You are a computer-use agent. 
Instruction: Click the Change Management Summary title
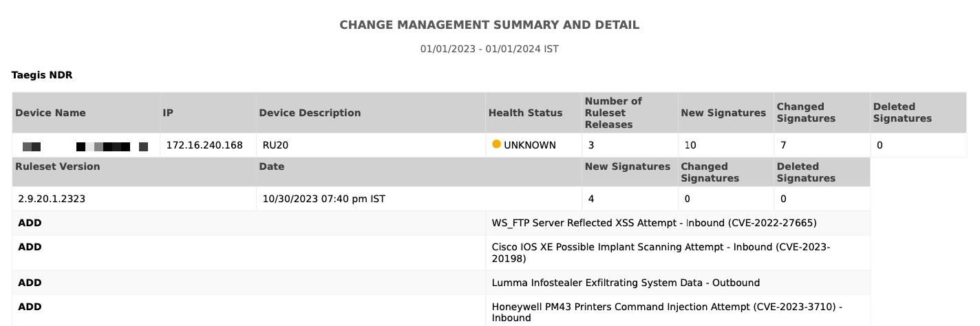(489, 25)
